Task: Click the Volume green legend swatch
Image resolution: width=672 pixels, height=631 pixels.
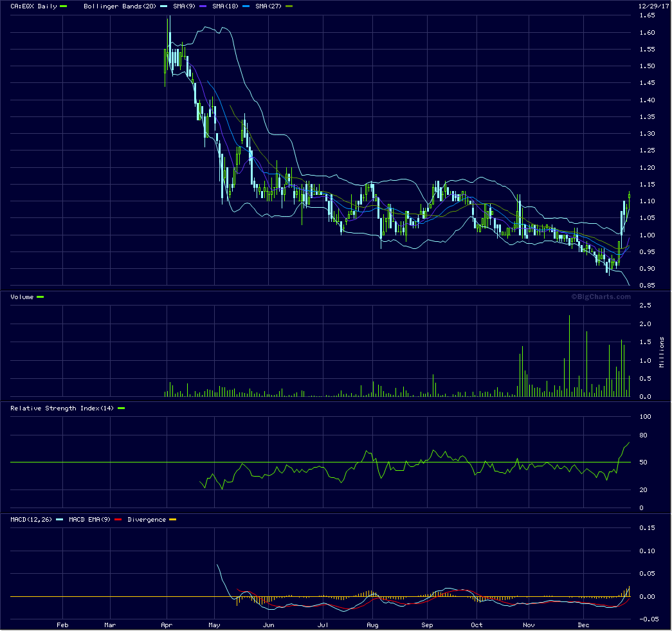Action: tap(41, 297)
